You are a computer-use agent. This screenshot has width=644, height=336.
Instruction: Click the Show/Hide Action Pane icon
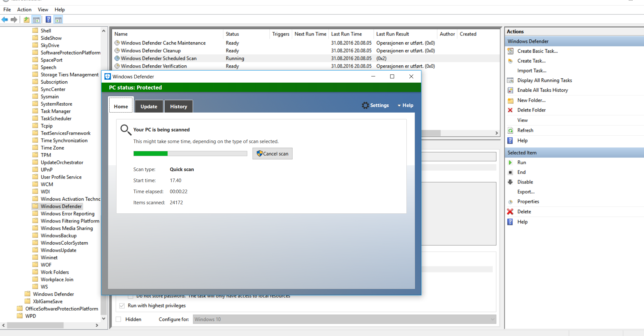58,20
